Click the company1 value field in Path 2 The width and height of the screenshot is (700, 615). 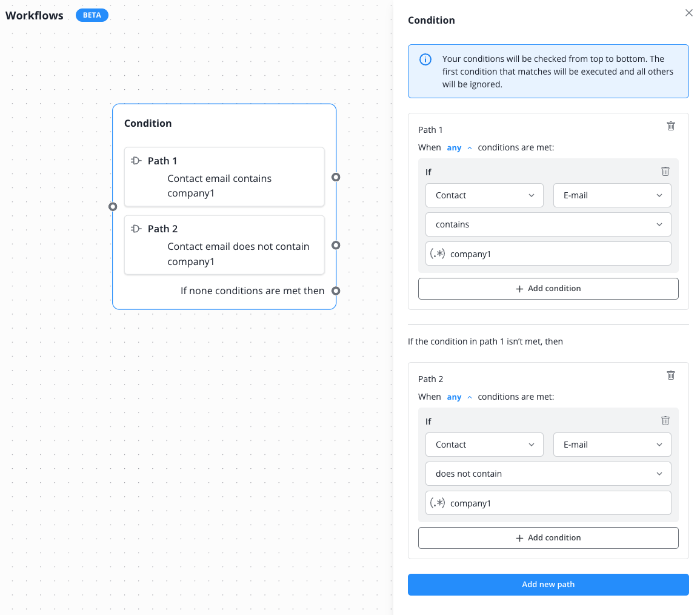(558, 503)
